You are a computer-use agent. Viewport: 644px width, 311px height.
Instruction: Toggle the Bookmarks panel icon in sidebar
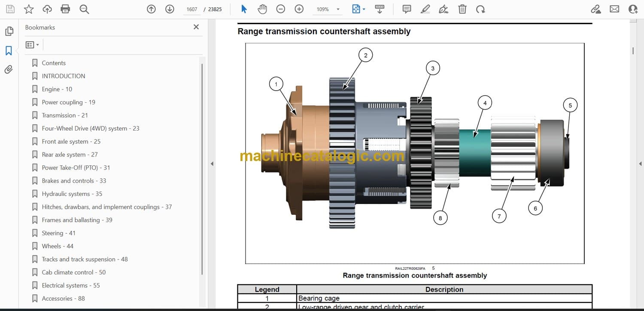point(9,51)
